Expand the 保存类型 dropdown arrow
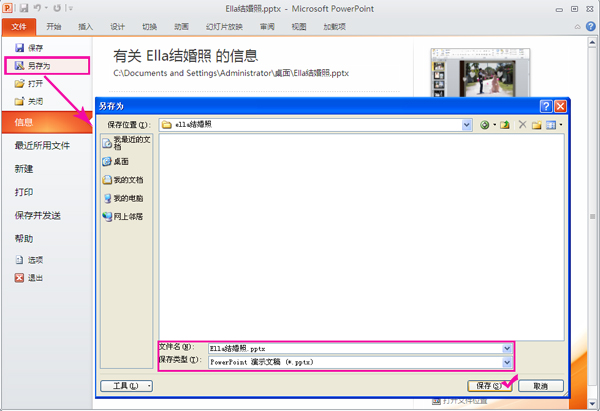This screenshot has height=411, width=600. (507, 362)
